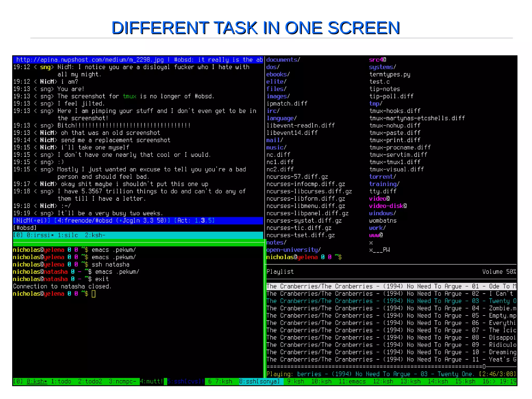This screenshot has height=399, width=532.
Task: Select track 02 I Can't playlist row
Action: tap(391, 294)
